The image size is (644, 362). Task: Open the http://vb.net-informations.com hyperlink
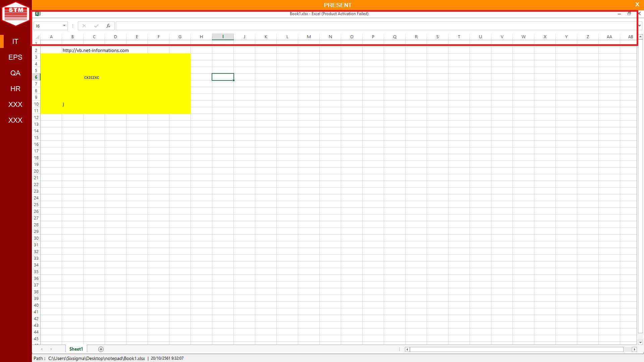click(95, 50)
